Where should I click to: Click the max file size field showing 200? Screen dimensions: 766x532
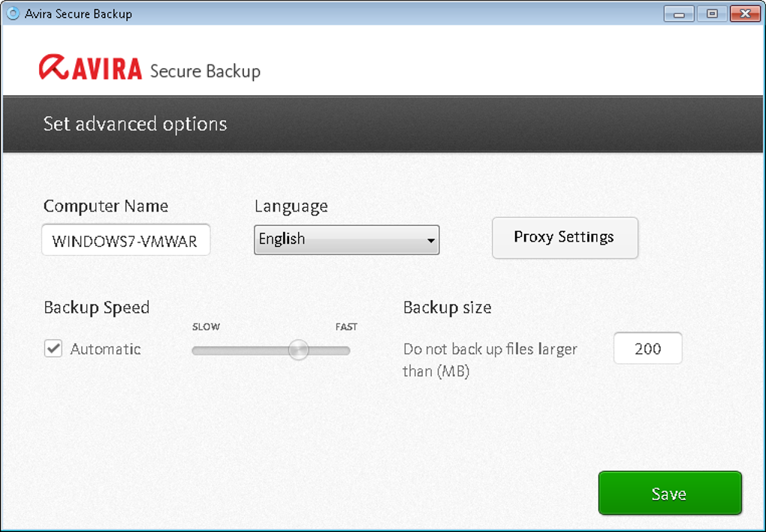click(647, 349)
